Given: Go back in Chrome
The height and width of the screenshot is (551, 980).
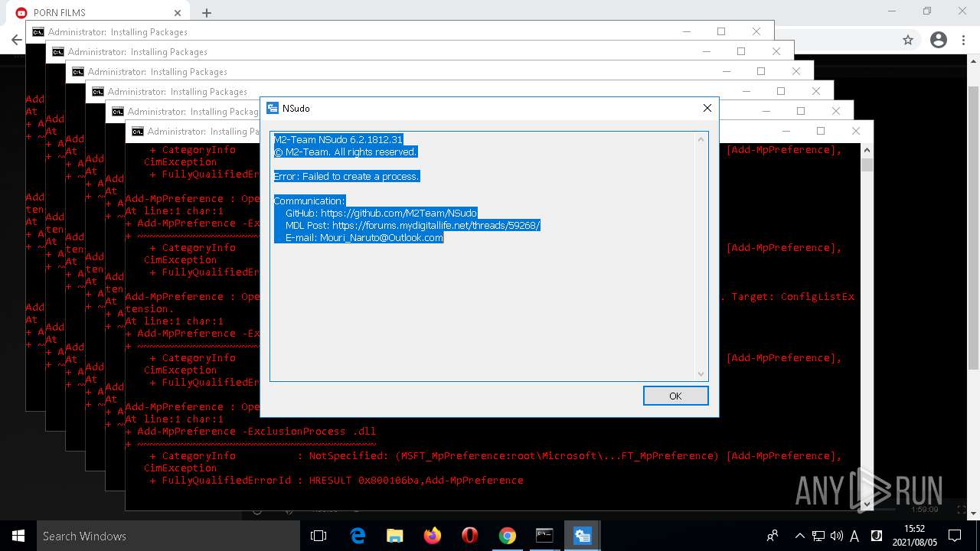Looking at the screenshot, I should pyautogui.click(x=16, y=40).
